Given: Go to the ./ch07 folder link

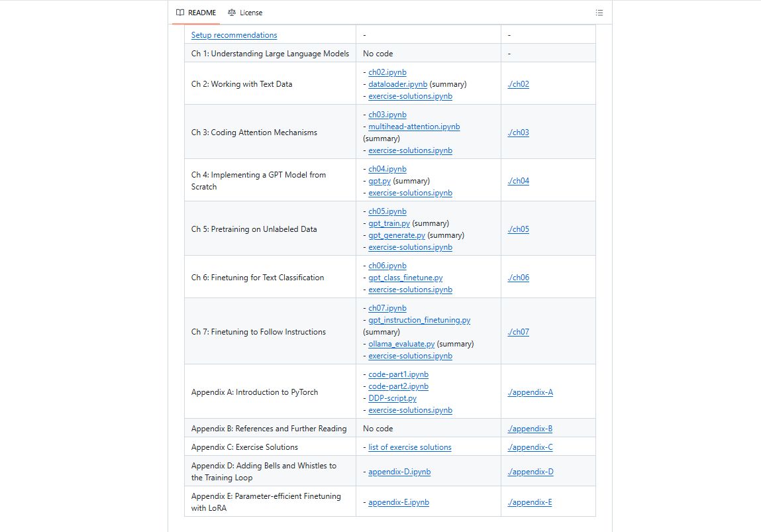Looking at the screenshot, I should [x=519, y=332].
